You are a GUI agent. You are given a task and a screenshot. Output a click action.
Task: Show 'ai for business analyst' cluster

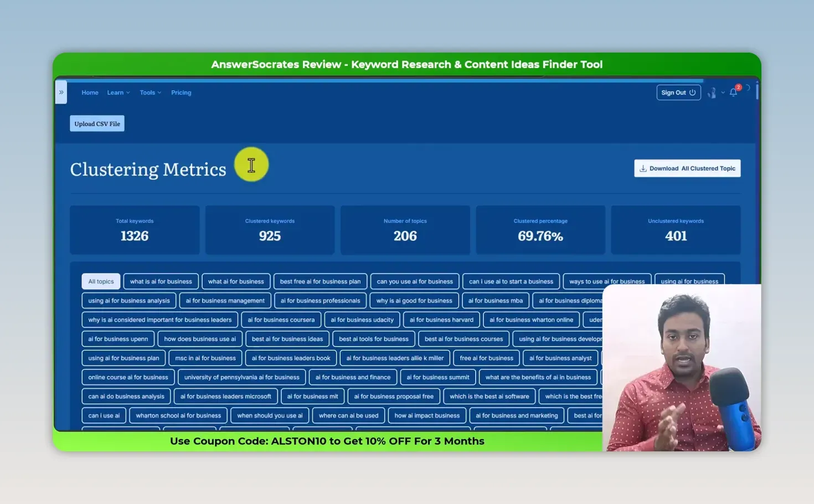560,358
